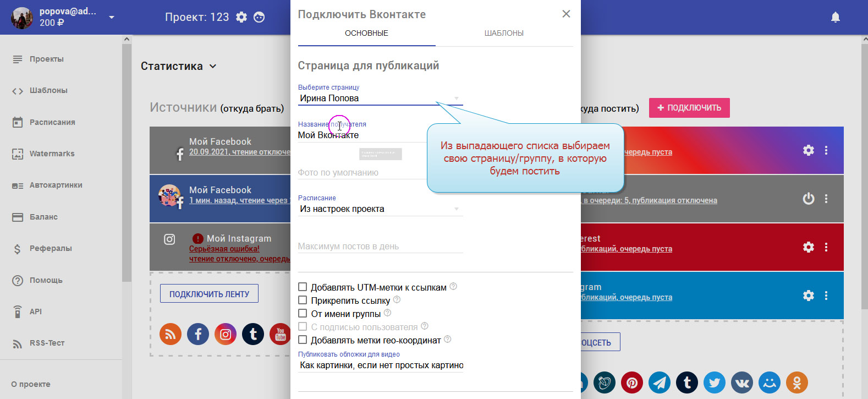Switch to the ШАБЛОНЫ tab

click(504, 33)
